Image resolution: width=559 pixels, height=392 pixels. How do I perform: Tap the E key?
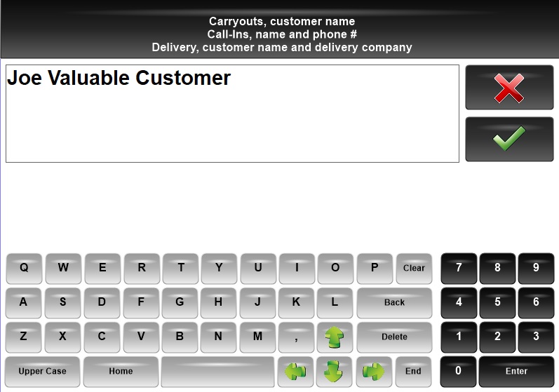pos(102,269)
